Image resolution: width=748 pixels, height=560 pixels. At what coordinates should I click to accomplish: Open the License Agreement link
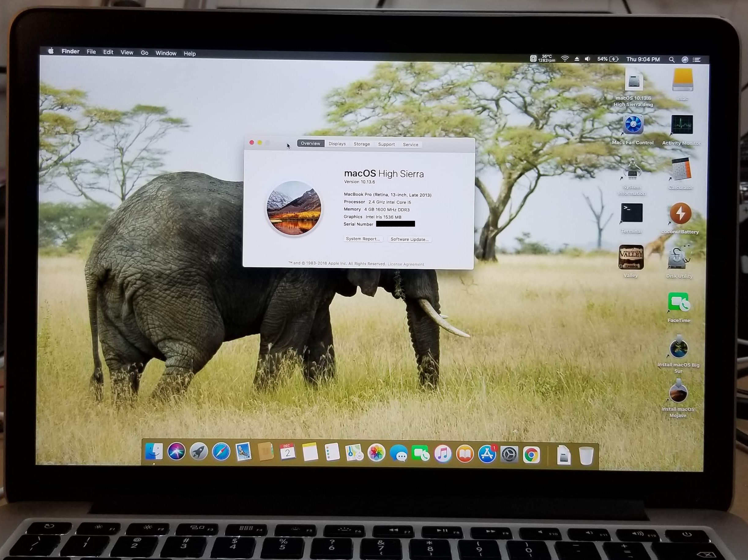(x=406, y=264)
